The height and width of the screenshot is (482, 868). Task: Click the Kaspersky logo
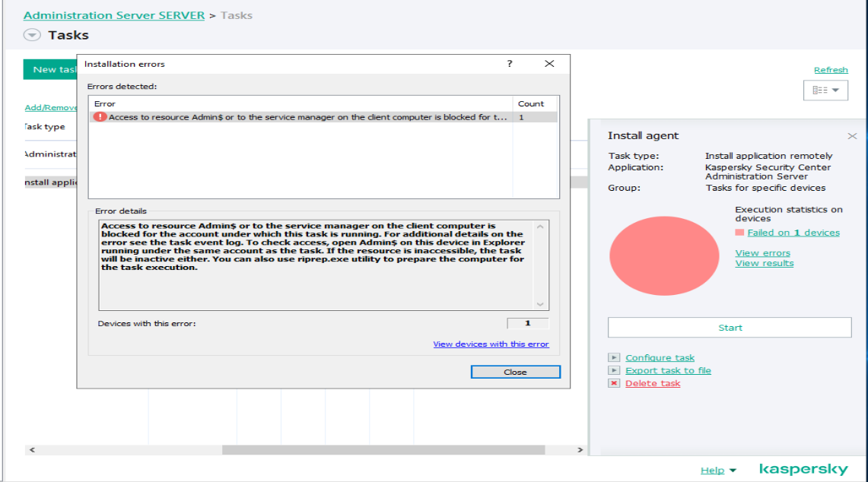[x=803, y=469]
